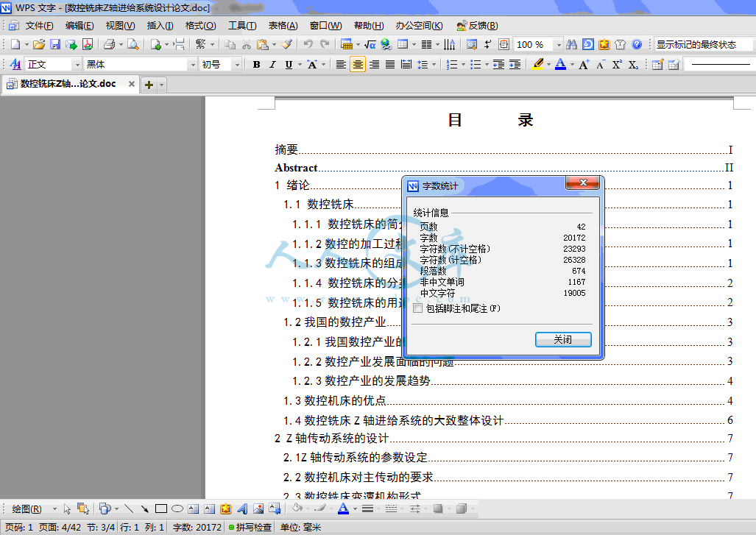Toggle bold formatting
This screenshot has height=535, width=756.
click(256, 65)
